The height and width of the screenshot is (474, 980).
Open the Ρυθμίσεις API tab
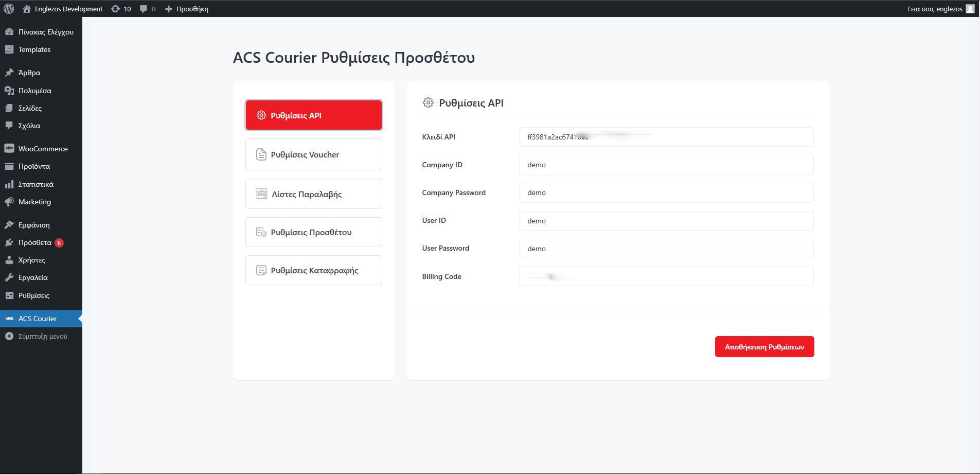click(x=314, y=115)
